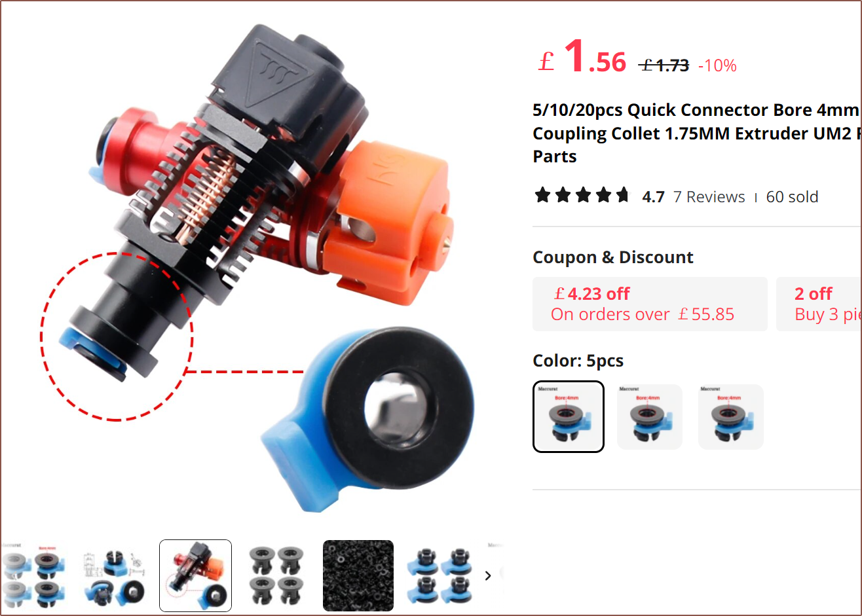View thumbnail of four blue-clip connectors
This screenshot has width=862, height=616.
coord(440,575)
